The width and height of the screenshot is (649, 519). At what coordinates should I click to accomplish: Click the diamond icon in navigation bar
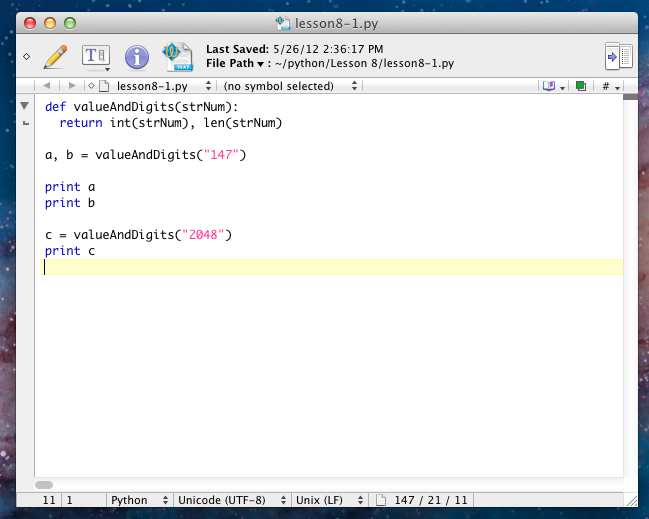(91, 86)
